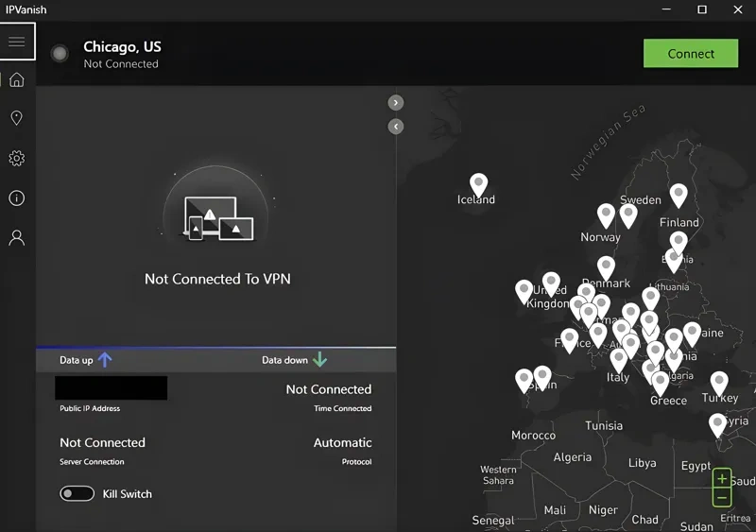Open Settings gear in sidebar
Screen dimensions: 756x532
click(17, 158)
